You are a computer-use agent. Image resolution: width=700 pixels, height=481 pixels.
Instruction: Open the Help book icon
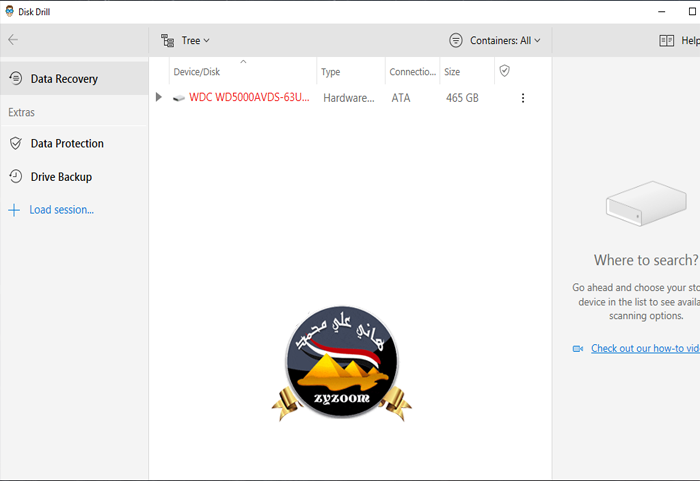tap(667, 41)
